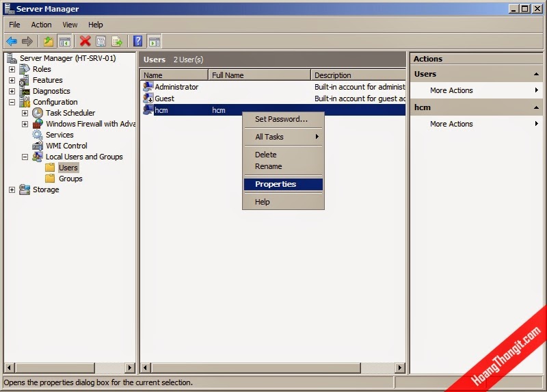Viewport: 547px width, 392px height.
Task: Click the user list's right scroll arrow
Action: tap(400, 367)
